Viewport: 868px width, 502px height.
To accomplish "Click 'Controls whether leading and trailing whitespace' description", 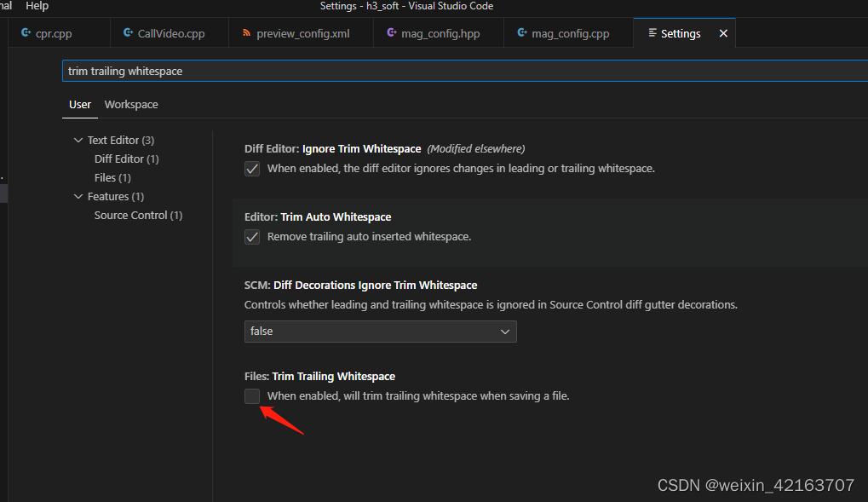I will click(x=491, y=305).
